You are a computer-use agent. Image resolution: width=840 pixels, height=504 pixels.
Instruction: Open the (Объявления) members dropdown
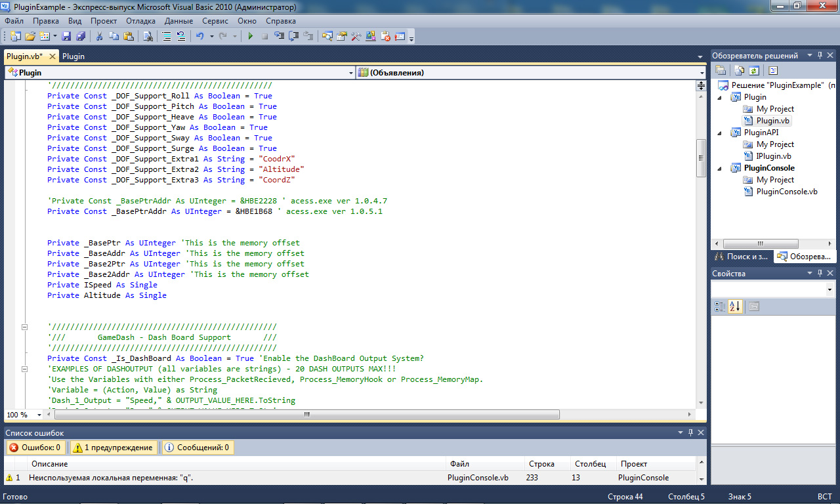701,73
